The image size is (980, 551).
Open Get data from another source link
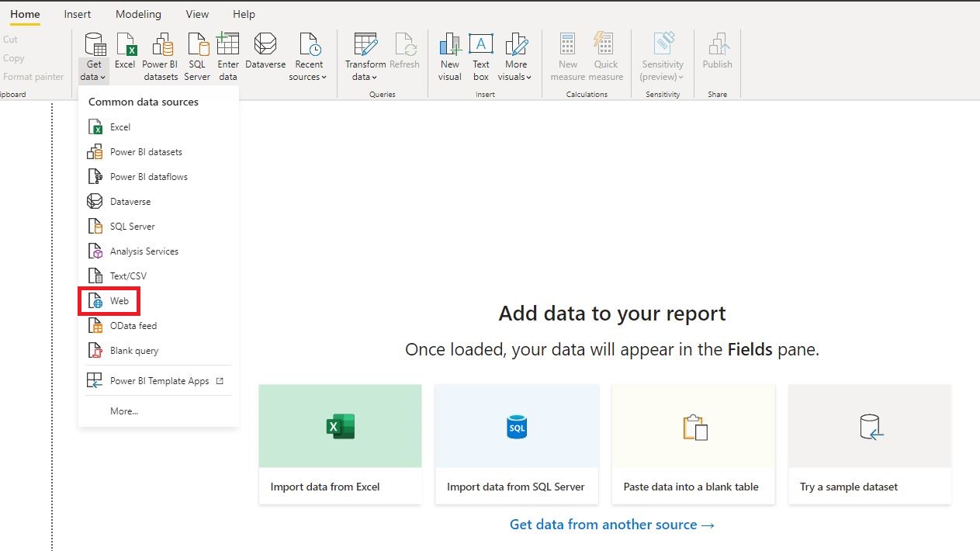611,525
